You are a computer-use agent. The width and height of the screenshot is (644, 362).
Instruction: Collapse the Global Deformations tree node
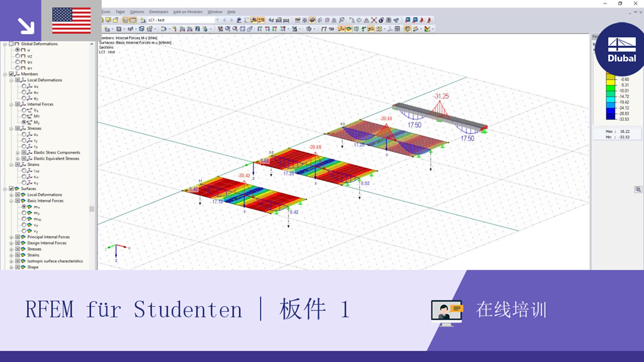5,43
